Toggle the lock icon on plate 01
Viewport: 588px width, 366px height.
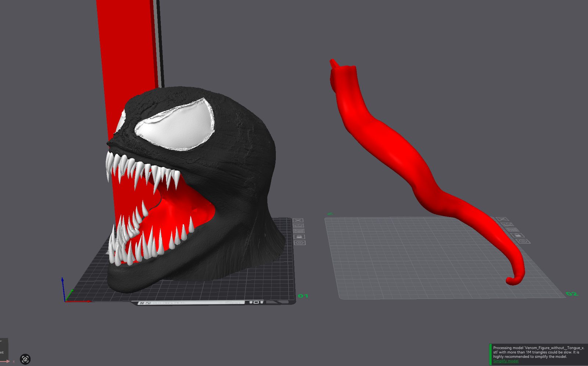click(x=299, y=237)
